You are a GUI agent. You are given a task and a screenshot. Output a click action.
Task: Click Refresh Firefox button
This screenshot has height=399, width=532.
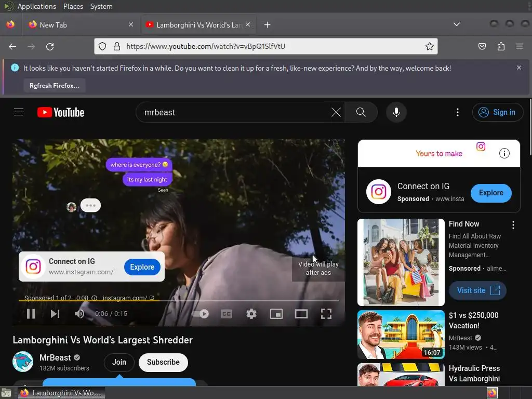pyautogui.click(x=54, y=86)
